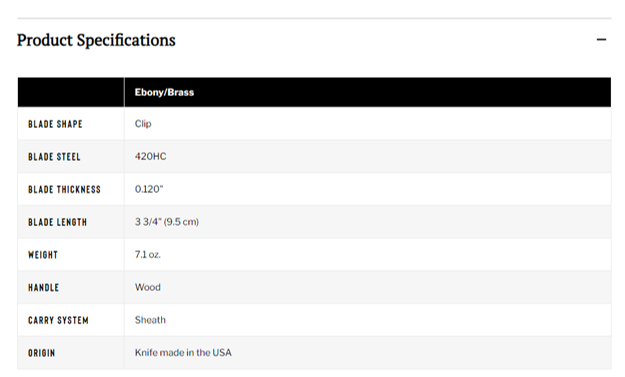625x377 pixels.
Task: Click the Weight row label
Action: click(43, 255)
